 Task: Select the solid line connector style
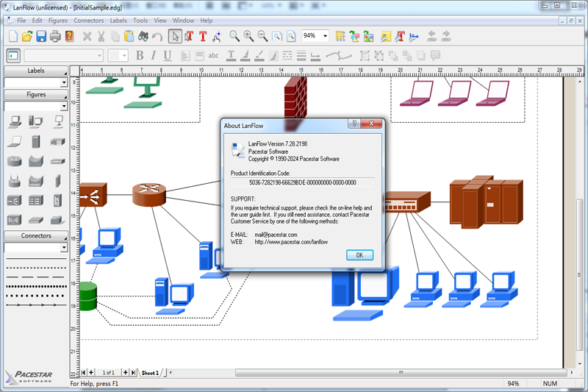[36, 259]
